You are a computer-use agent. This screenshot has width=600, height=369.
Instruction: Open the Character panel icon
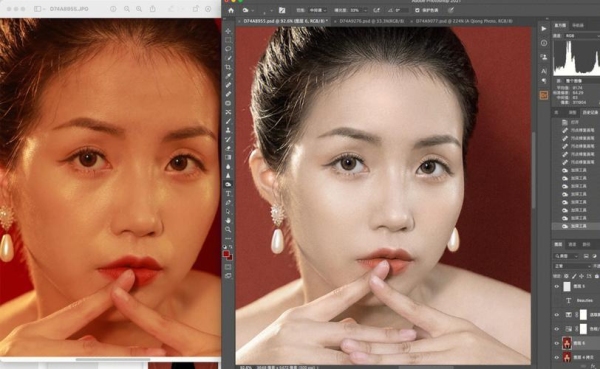click(x=544, y=71)
